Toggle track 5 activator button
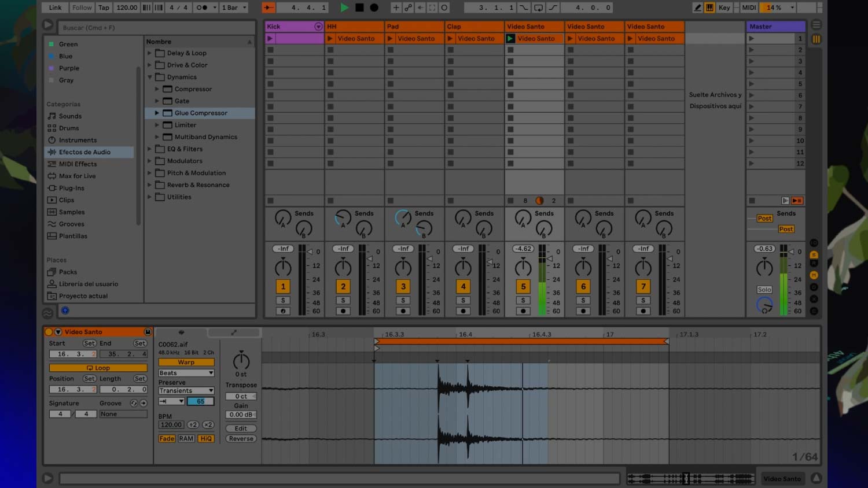Viewport: 868px width, 488px height. 523,286
